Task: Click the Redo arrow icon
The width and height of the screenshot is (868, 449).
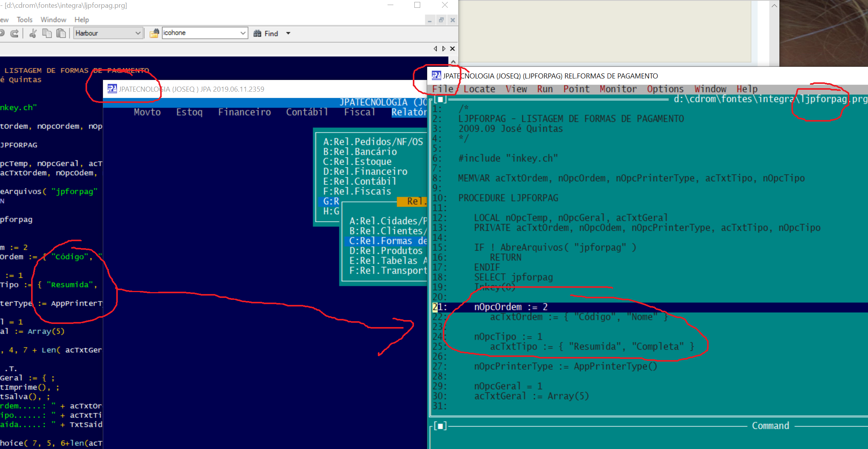Action: (x=14, y=33)
